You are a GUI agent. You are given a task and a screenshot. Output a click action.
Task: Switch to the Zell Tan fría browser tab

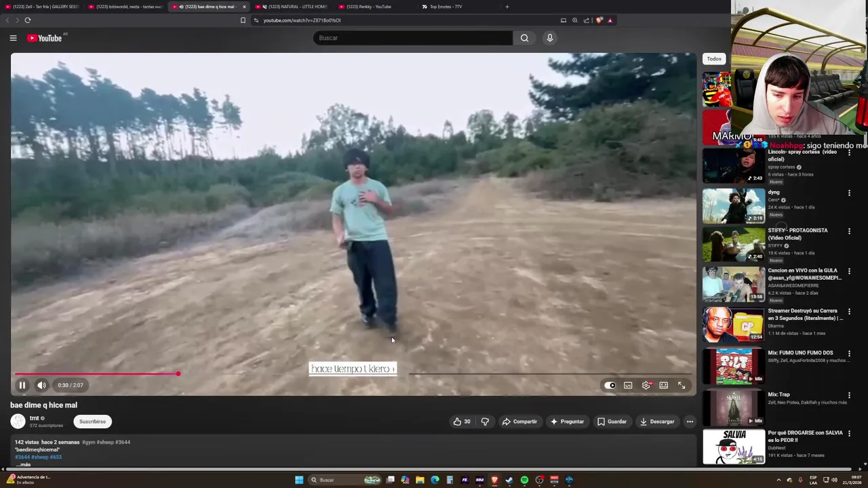click(x=41, y=7)
